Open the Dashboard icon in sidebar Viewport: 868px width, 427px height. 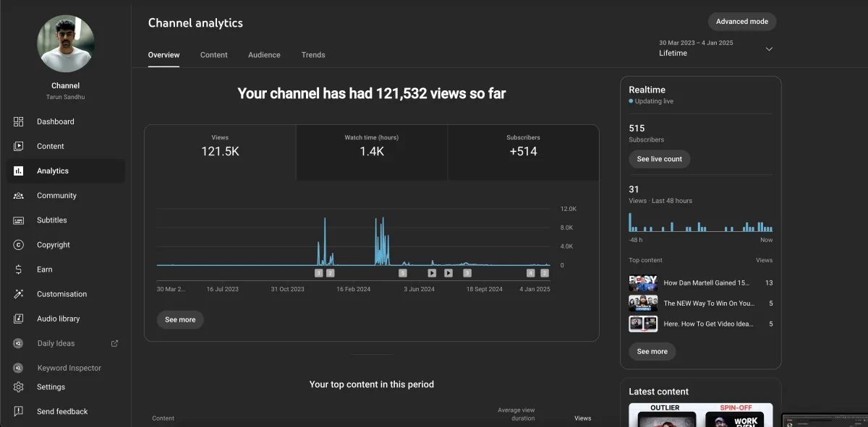tap(19, 121)
